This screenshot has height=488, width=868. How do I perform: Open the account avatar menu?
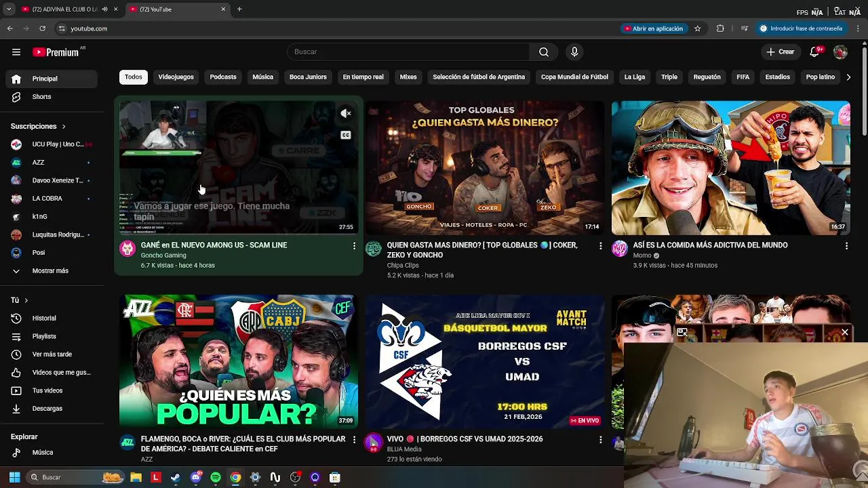pos(840,52)
